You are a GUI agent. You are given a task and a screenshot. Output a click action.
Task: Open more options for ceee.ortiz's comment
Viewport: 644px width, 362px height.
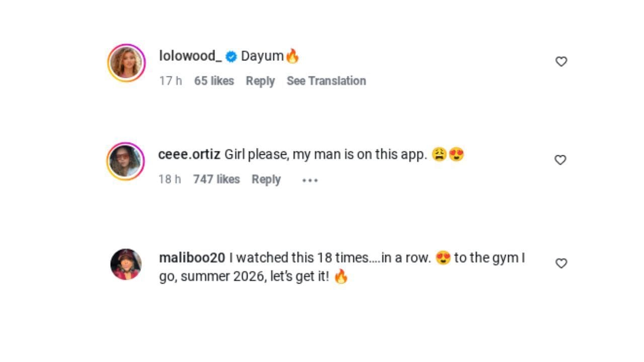point(309,179)
